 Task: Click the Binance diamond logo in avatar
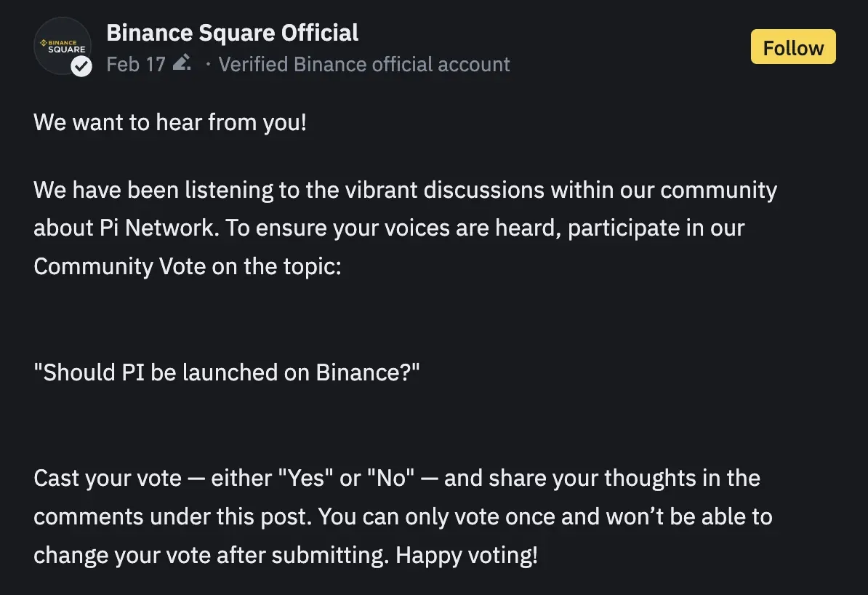42,43
